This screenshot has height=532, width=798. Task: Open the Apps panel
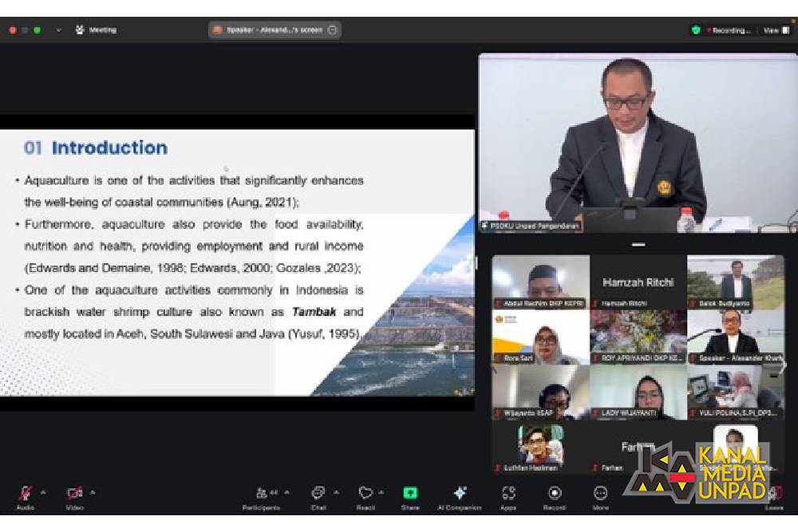point(508,494)
